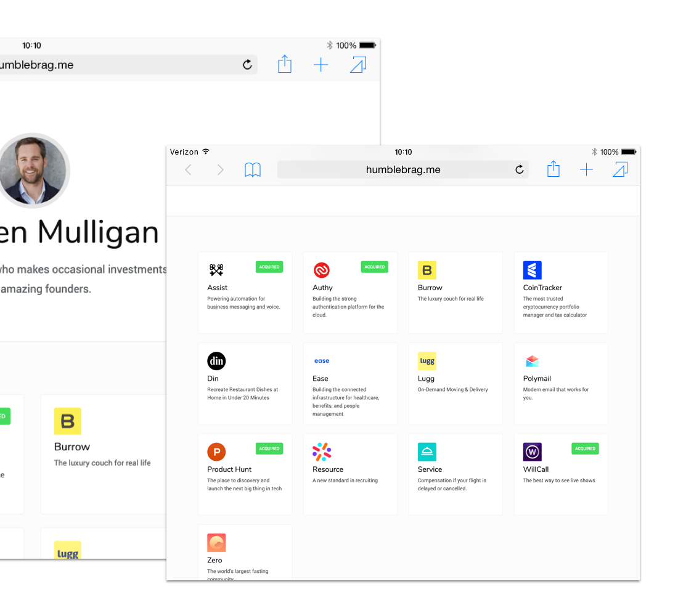Click battery indicator in front window status bar
Screen dimensions: 678x616
click(629, 152)
